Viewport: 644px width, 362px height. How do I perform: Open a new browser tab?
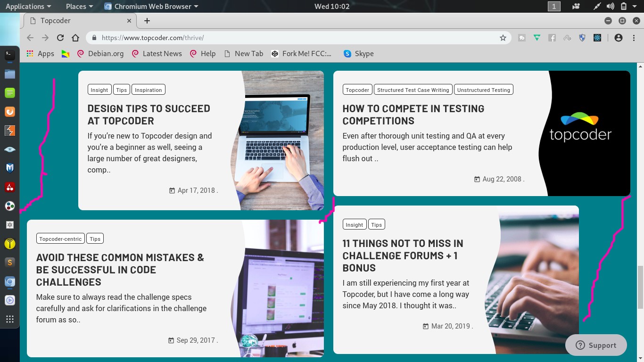(147, 21)
